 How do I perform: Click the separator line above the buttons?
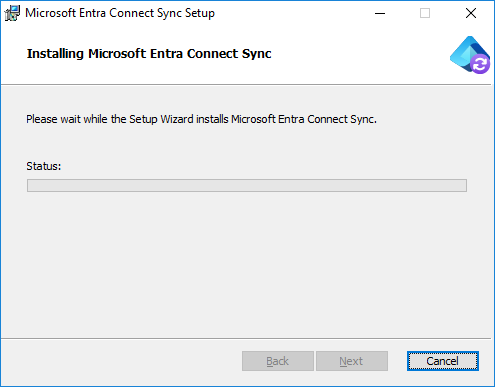(x=246, y=339)
